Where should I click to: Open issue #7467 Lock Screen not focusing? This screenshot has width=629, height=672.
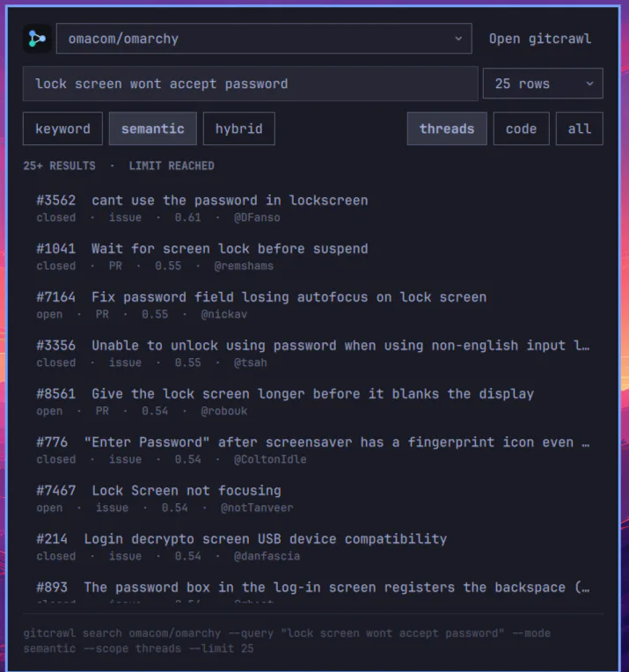point(313,499)
